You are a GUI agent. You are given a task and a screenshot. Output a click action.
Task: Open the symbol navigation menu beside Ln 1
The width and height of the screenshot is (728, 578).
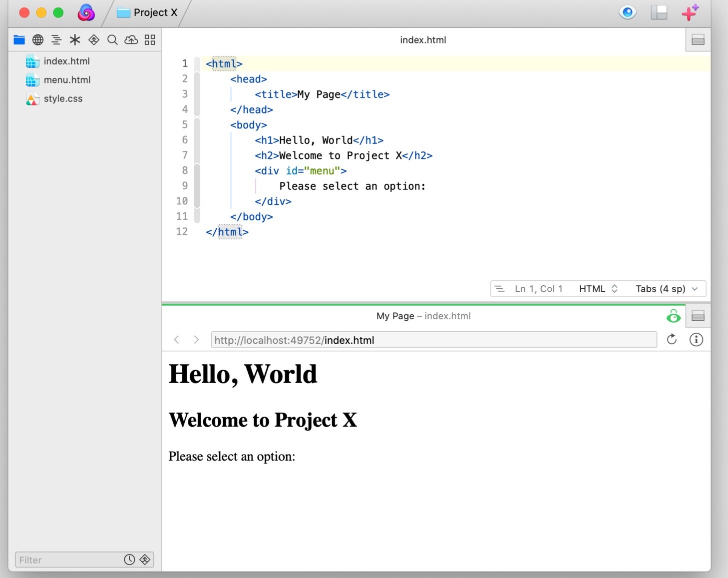tap(499, 289)
